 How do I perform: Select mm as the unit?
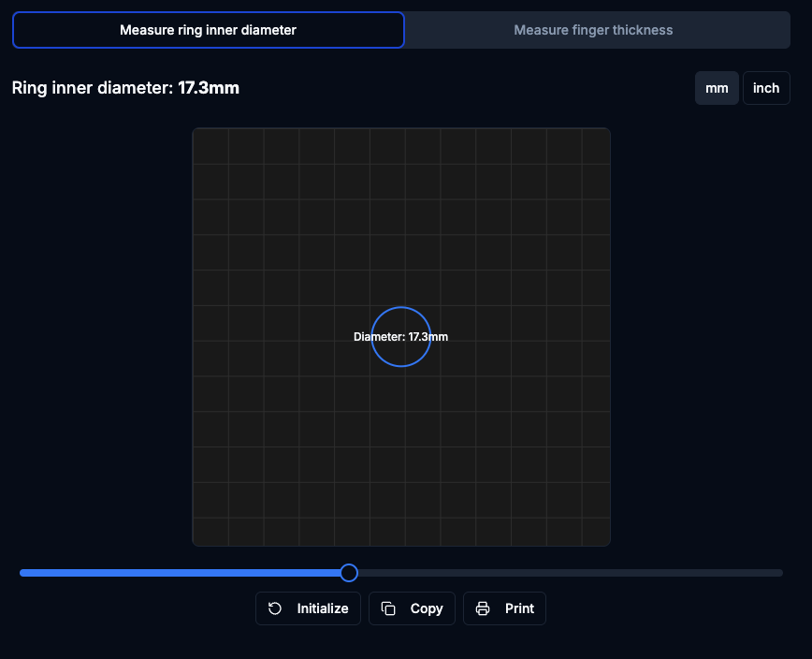[x=717, y=88]
